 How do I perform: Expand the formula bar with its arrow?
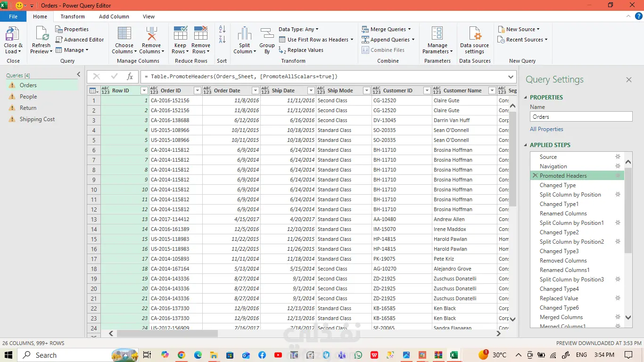coord(511,77)
